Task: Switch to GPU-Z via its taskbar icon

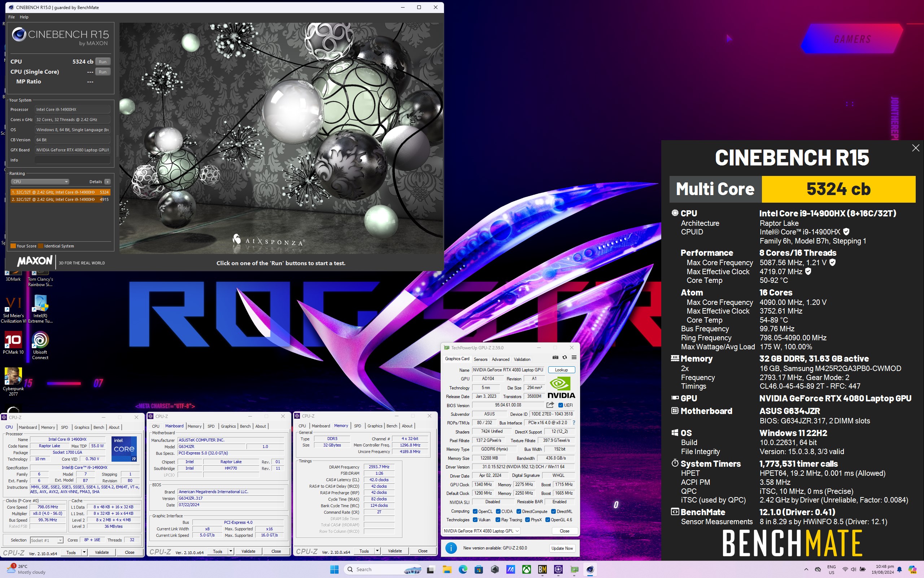Action: pyautogui.click(x=574, y=569)
